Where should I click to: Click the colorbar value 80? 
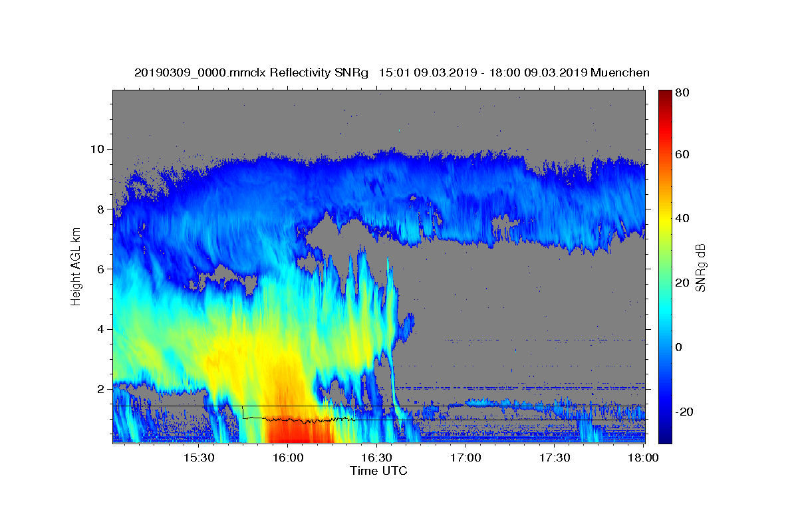[682, 94]
